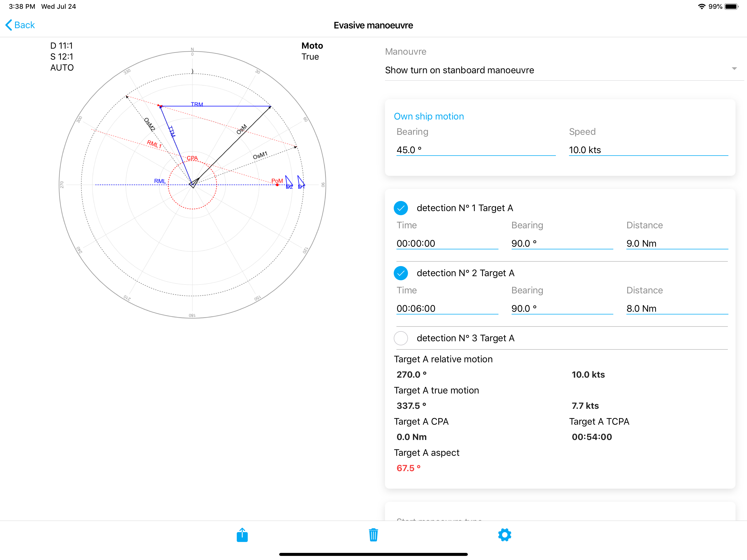The width and height of the screenshot is (747, 560).
Task: Tap the battery icon in status bar
Action: (x=731, y=6)
